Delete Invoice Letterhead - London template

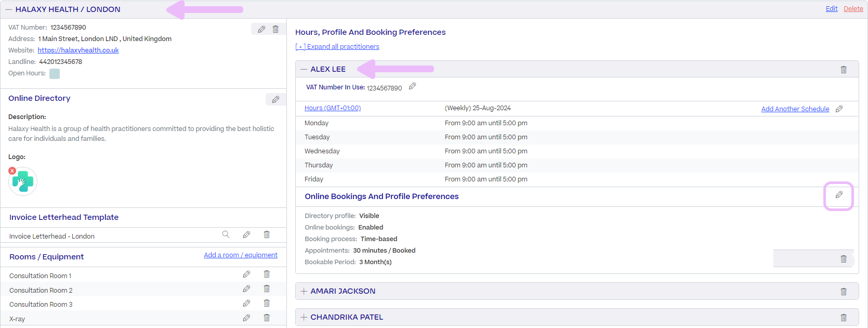click(267, 234)
